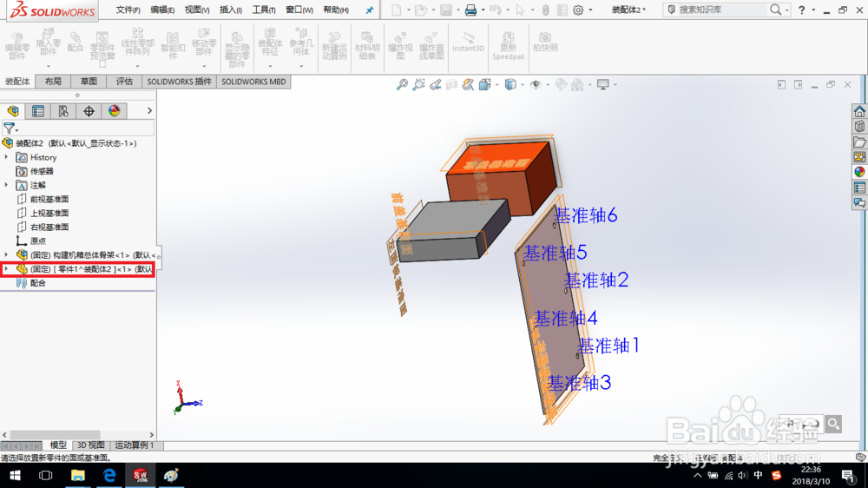This screenshot has width=868, height=488.
Task: Click the Zoom to Fit icon
Action: [402, 85]
